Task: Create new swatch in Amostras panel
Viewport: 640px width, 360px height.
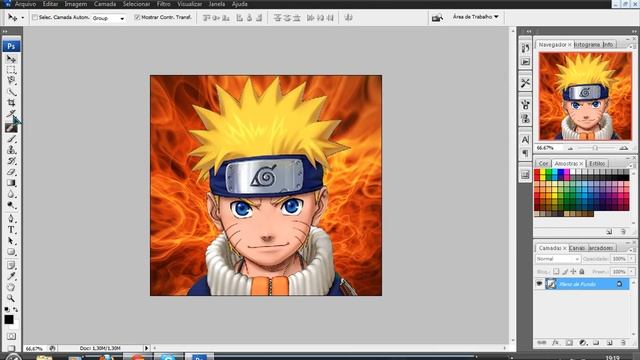Action: [609, 232]
